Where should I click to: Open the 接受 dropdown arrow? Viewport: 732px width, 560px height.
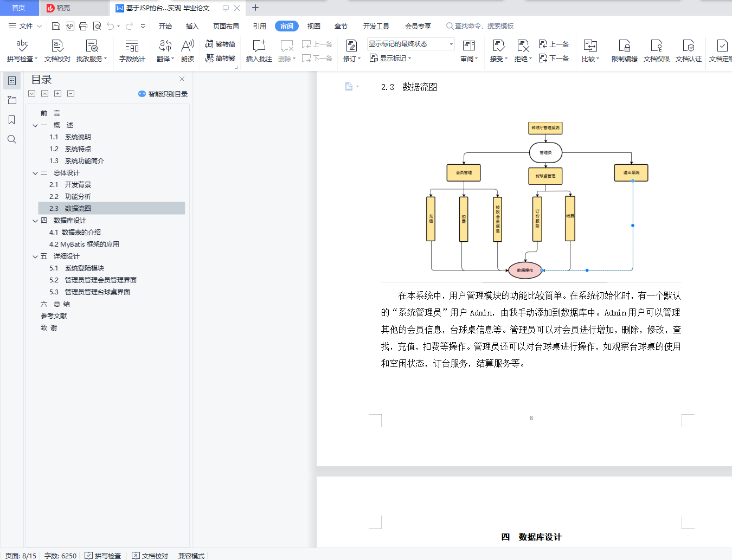506,59
